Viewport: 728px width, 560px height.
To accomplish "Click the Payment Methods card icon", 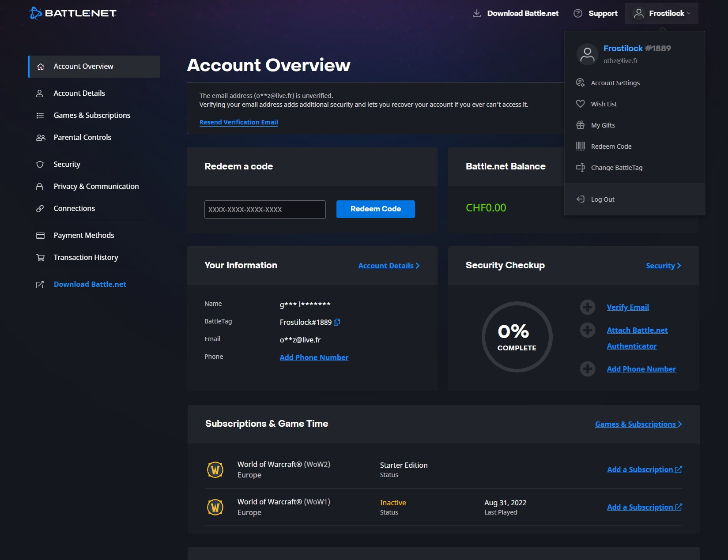I will point(40,236).
